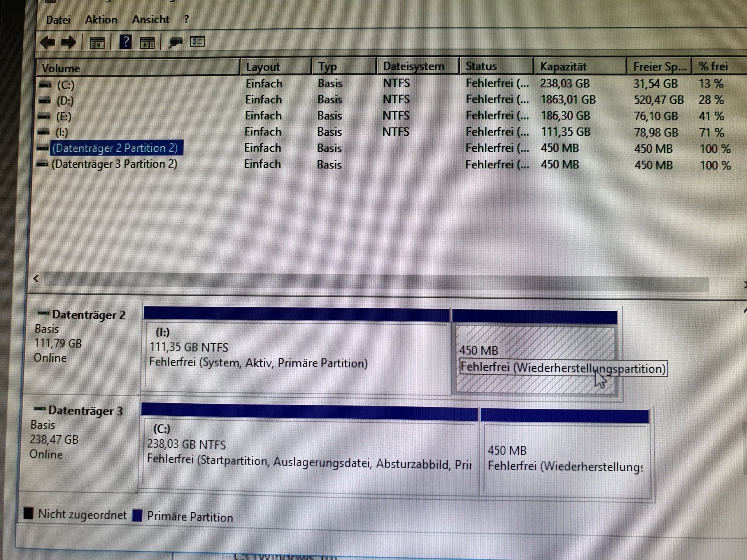Click the Back arrow in toolbar

tap(47, 42)
